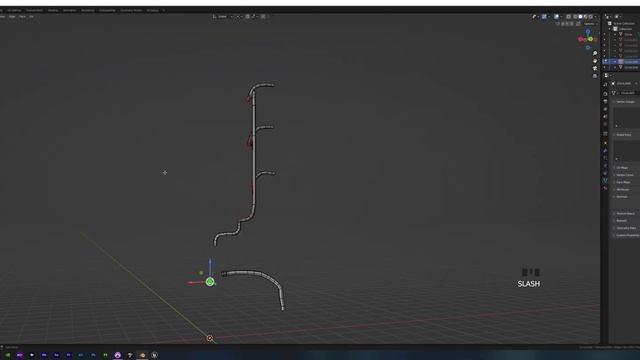Open the World properties tab
This screenshot has width=640, height=360.
pos(605,124)
